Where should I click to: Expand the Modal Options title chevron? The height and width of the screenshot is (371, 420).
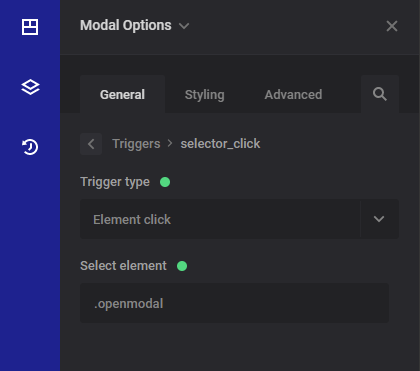[x=184, y=26]
